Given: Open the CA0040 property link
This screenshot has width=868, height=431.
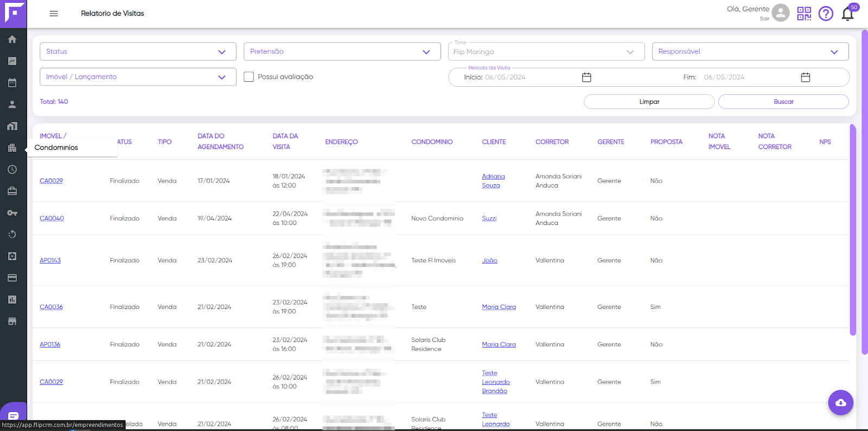Looking at the screenshot, I should [x=52, y=218].
